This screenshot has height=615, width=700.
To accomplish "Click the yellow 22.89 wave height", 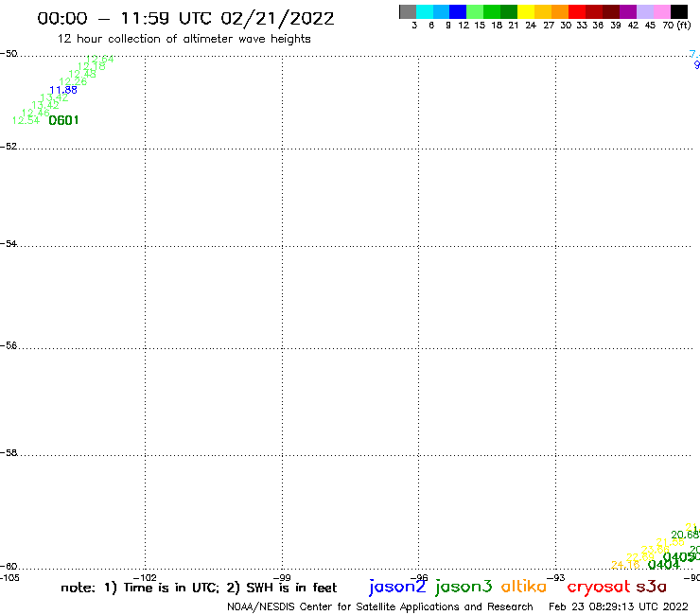I will 640,557.
